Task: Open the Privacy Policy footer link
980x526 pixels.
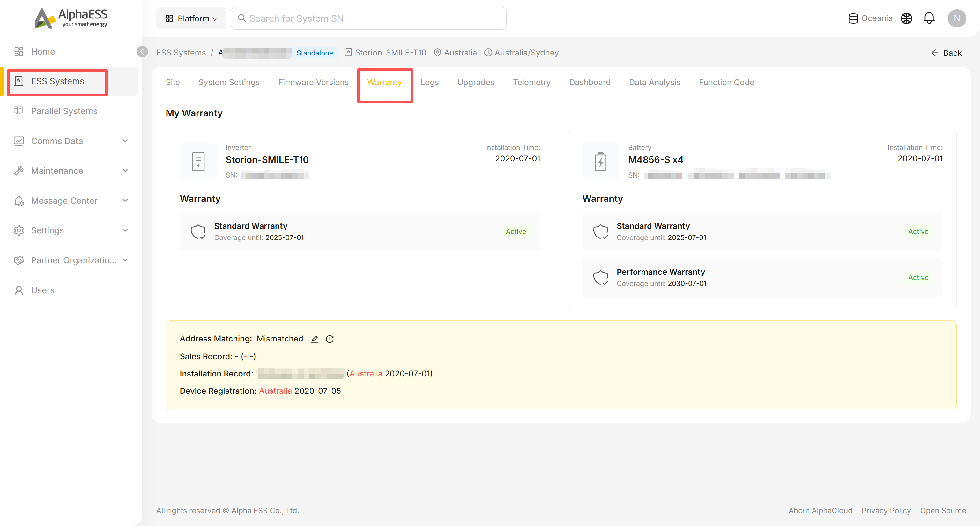Action: click(886, 510)
